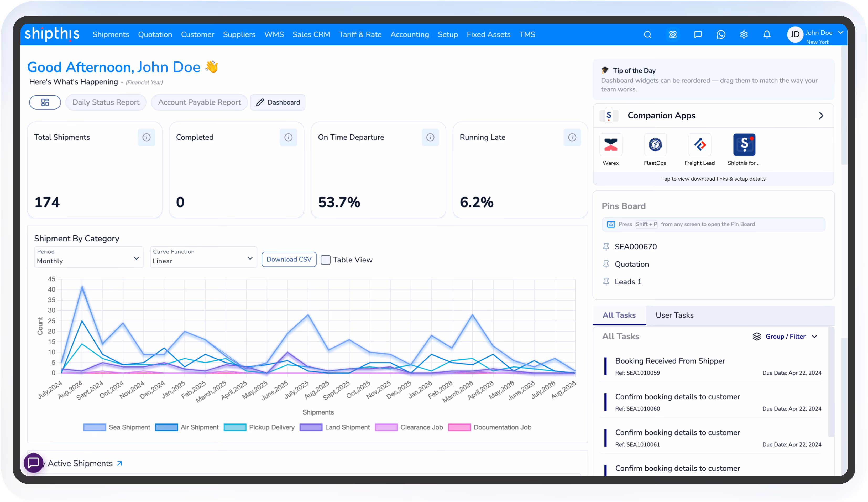Click the JD user avatar
Image resolution: width=868 pixels, height=502 pixels.
795,34
